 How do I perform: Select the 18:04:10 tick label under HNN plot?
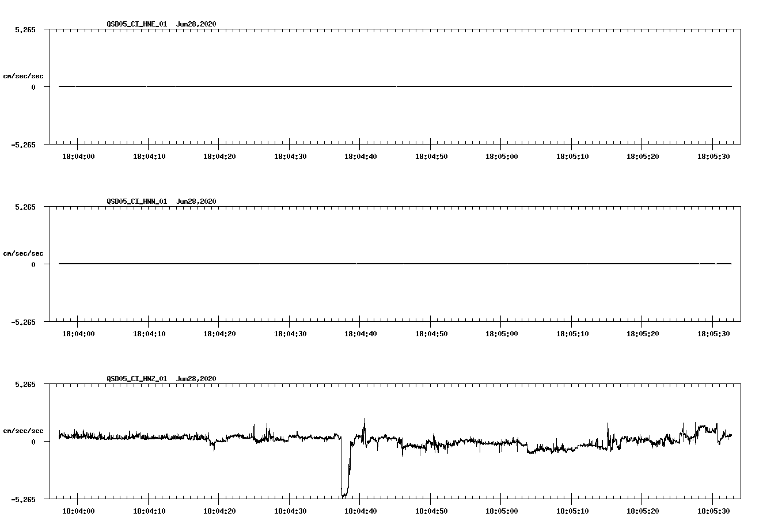(149, 334)
